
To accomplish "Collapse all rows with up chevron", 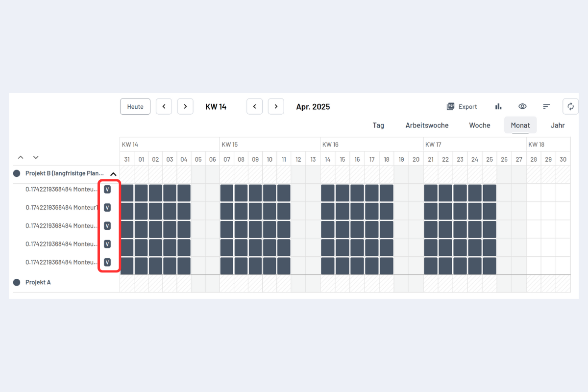I will pos(21,157).
